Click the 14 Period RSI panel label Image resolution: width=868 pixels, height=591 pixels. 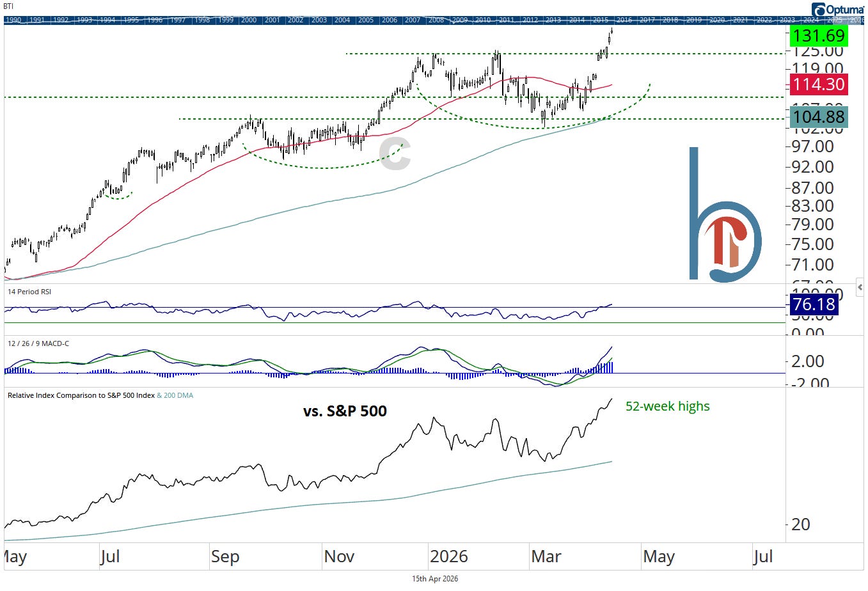pos(29,292)
